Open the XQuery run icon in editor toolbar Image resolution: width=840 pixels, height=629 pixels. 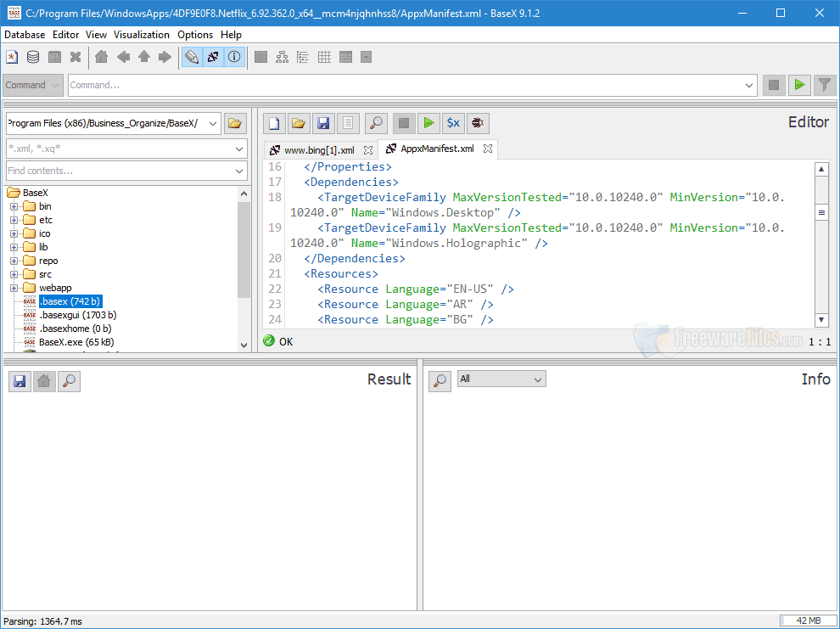point(428,123)
